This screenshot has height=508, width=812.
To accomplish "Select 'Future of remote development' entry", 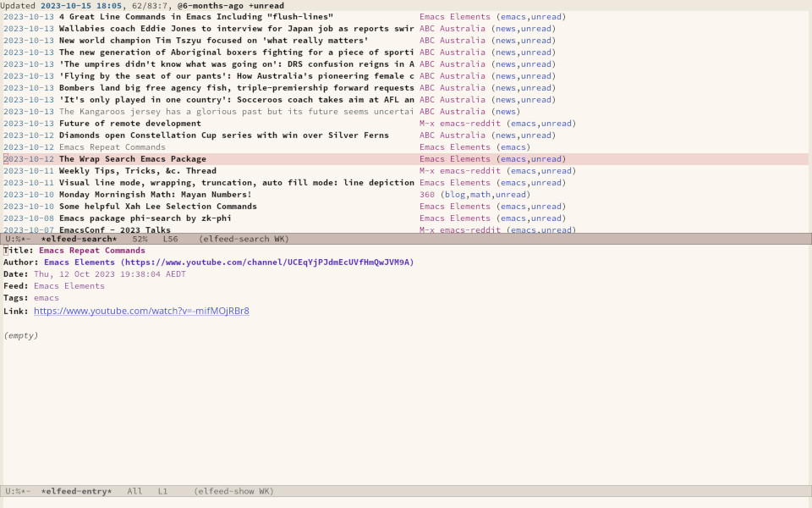I will pyautogui.click(x=130, y=124).
